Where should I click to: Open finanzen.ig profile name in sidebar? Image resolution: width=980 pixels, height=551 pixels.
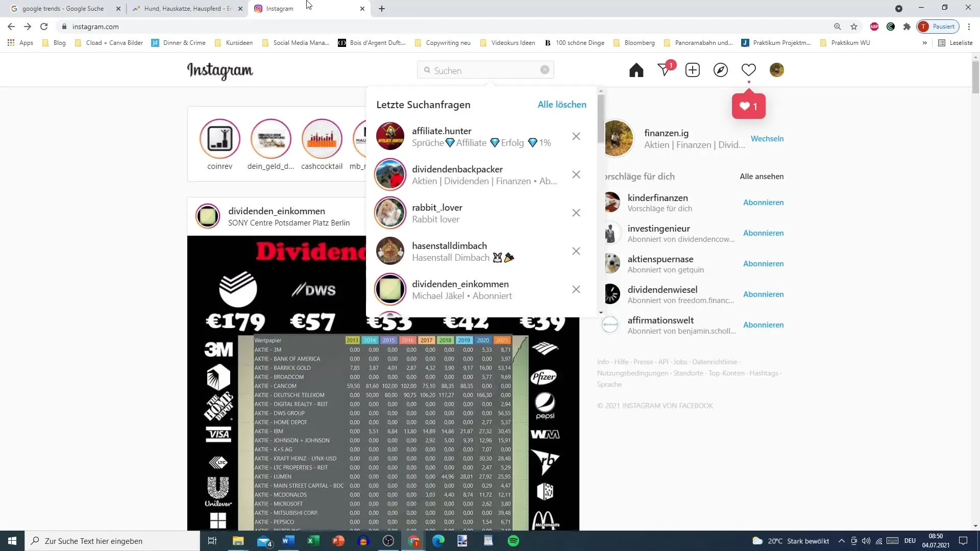click(x=666, y=133)
